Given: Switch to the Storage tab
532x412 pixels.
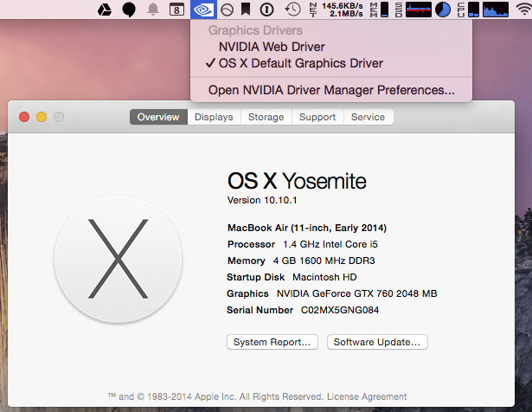Looking at the screenshot, I should 266,117.
